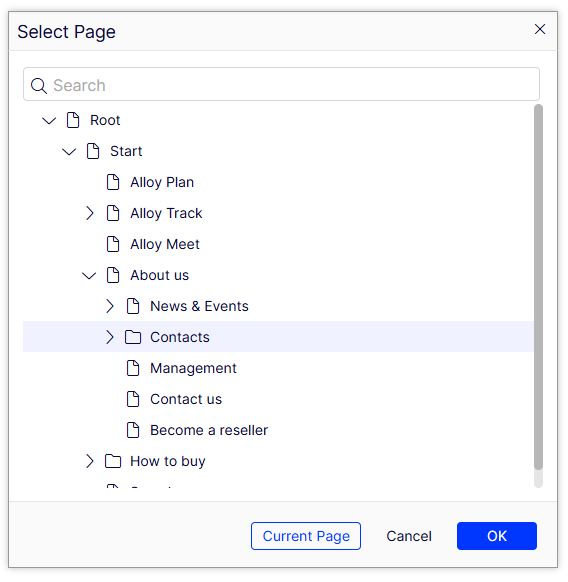The height and width of the screenshot is (582, 568).
Task: Click the page icon next to About us
Action: 113,275
